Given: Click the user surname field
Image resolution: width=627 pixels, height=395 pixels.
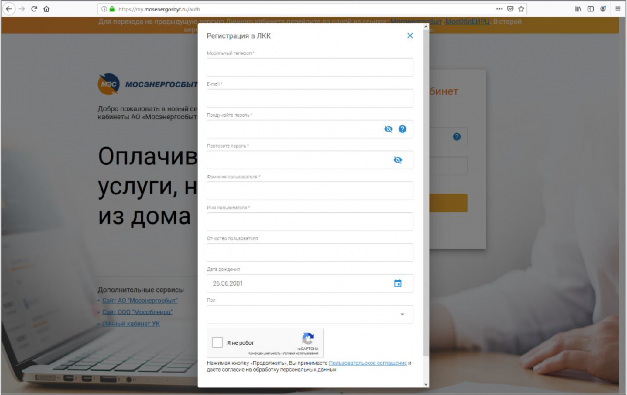Looking at the screenshot, I should pyautogui.click(x=310, y=191).
